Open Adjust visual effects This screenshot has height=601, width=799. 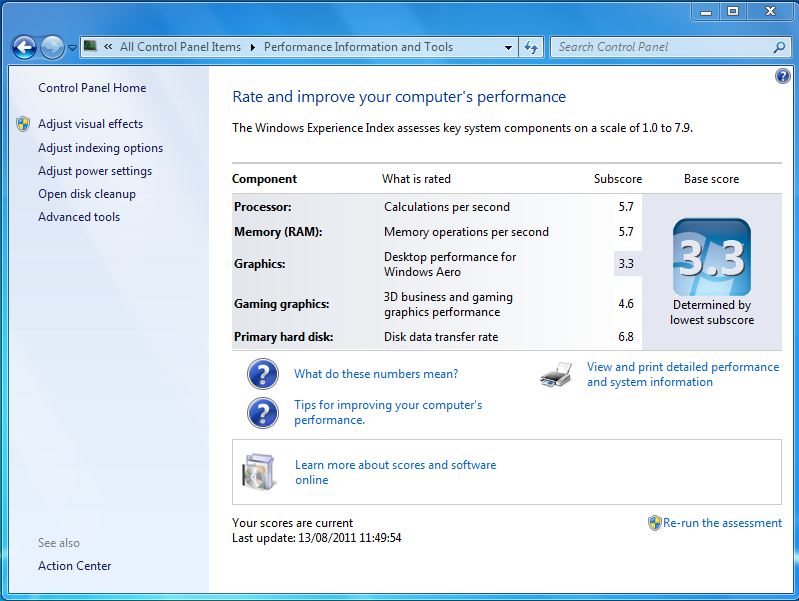click(x=91, y=124)
